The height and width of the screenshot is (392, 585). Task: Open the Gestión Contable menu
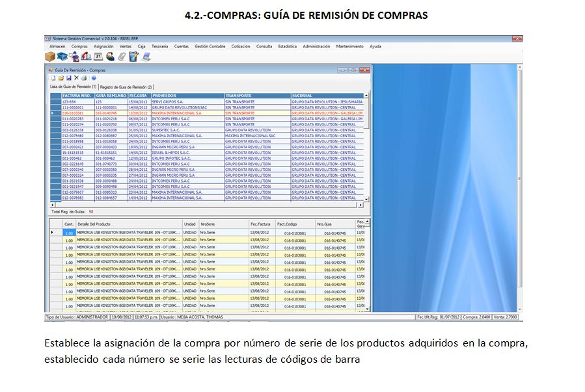pos(210,47)
